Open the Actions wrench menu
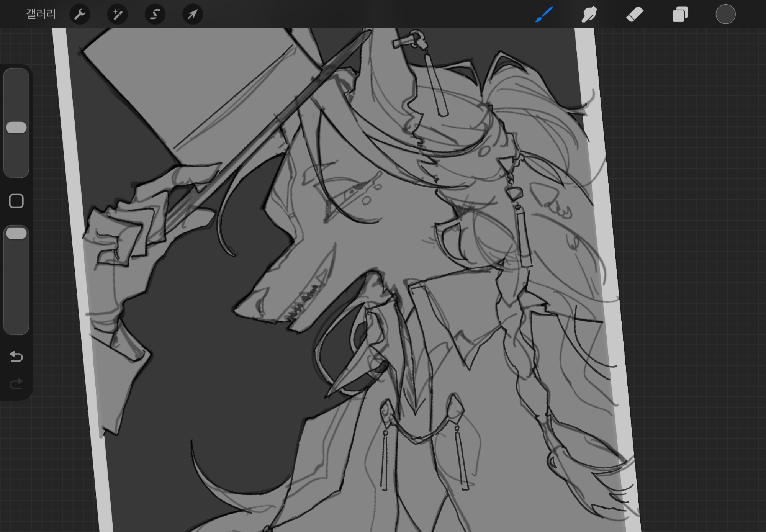This screenshot has width=766, height=532. tap(80, 15)
